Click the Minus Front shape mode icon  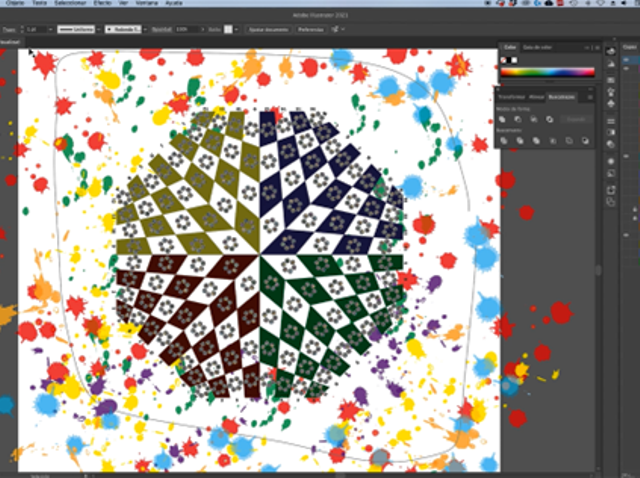tap(518, 119)
